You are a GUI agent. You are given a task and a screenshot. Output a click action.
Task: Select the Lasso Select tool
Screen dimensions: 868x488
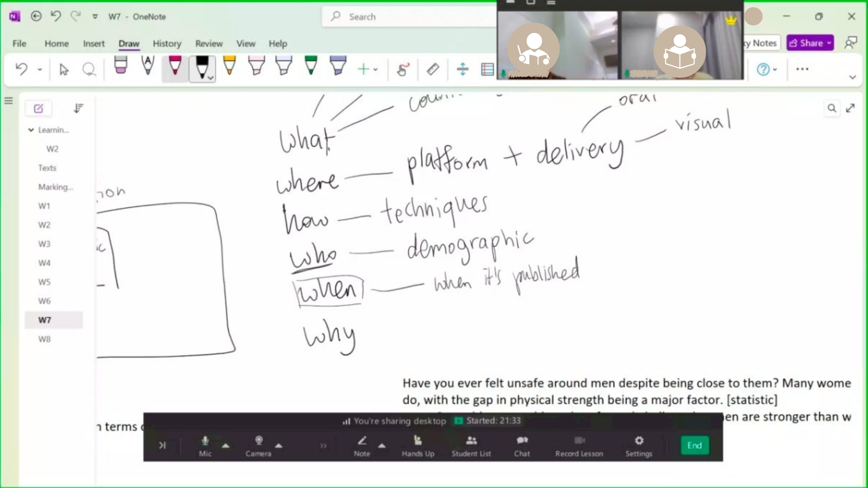pos(89,69)
